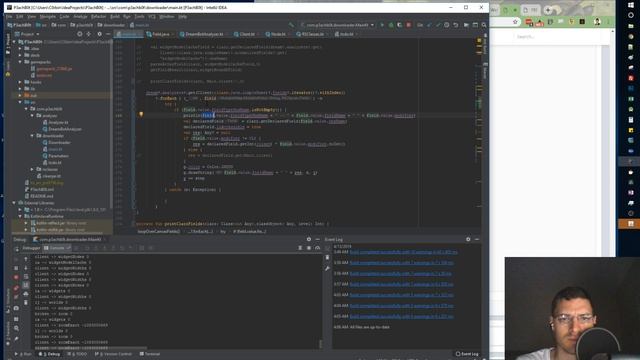Hide the Event Log panel with minus icon
Image resolution: width=640 pixels, height=360 pixels.
tap(477, 240)
